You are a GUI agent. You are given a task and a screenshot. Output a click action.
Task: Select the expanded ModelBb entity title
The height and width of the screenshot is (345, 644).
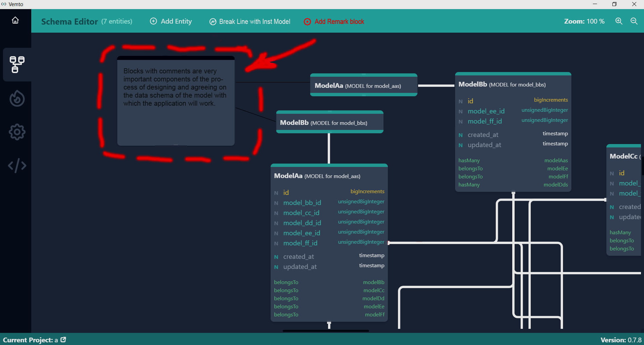[502, 84]
